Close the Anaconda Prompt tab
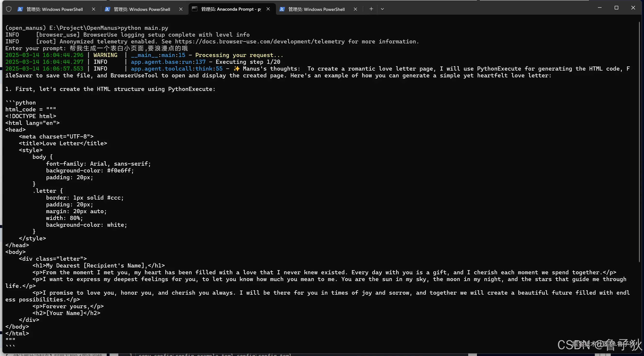This screenshot has width=644, height=356. pyautogui.click(x=268, y=9)
